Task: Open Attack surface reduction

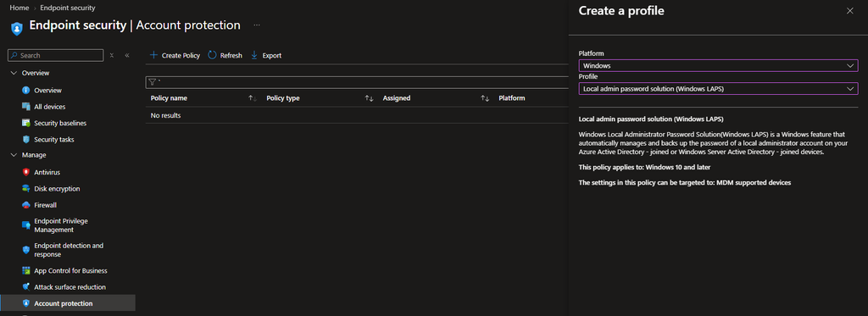Action: [69, 286]
